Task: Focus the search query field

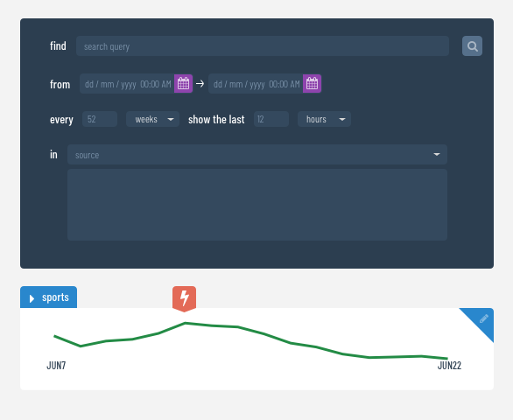Action: pyautogui.click(x=263, y=46)
